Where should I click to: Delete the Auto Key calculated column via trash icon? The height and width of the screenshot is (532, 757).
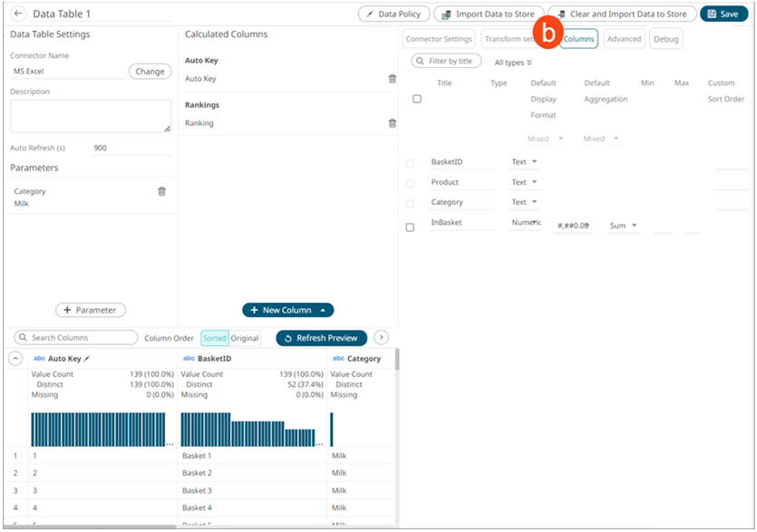(x=392, y=79)
